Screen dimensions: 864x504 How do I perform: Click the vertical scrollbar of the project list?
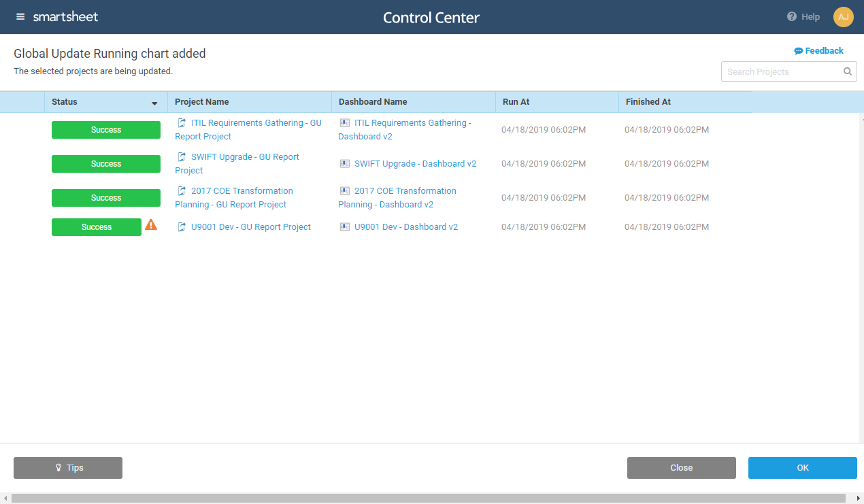coord(860,278)
